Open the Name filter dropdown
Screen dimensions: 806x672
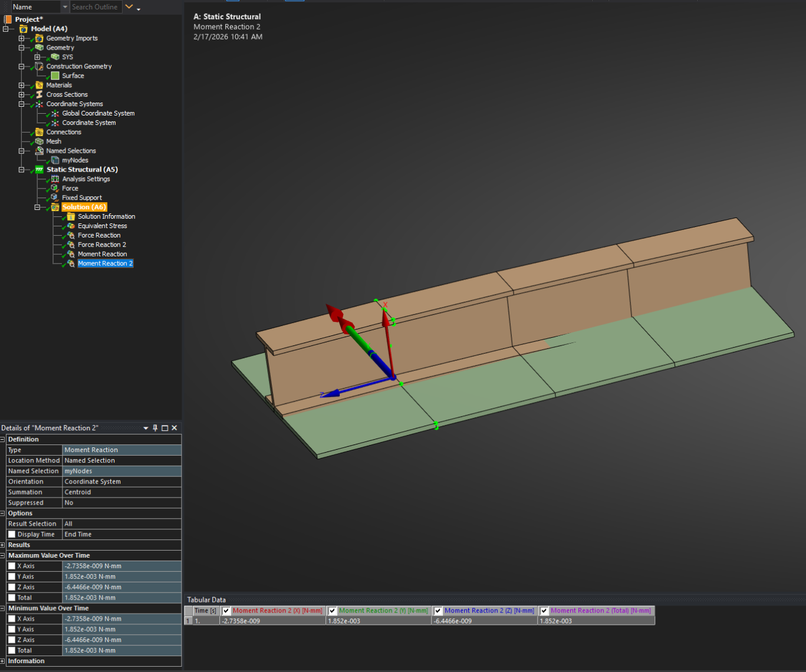(65, 7)
